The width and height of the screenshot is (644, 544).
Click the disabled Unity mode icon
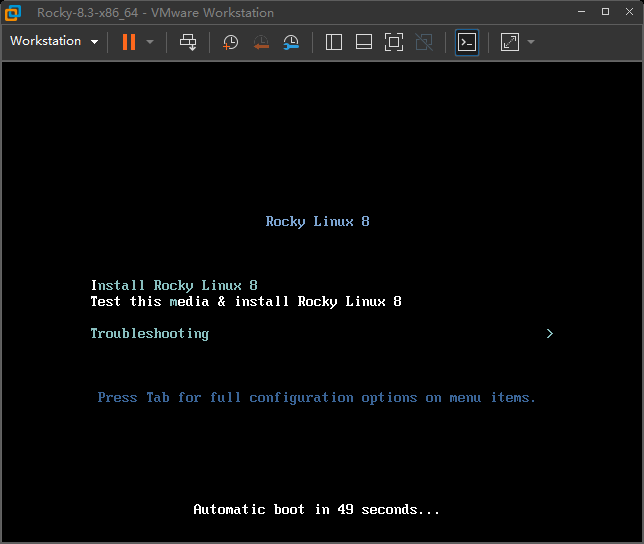point(424,42)
